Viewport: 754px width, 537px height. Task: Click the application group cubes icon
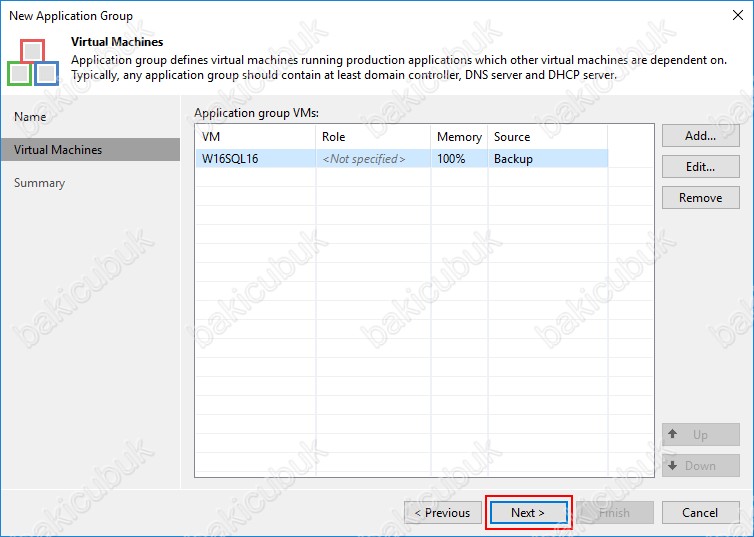point(33,62)
